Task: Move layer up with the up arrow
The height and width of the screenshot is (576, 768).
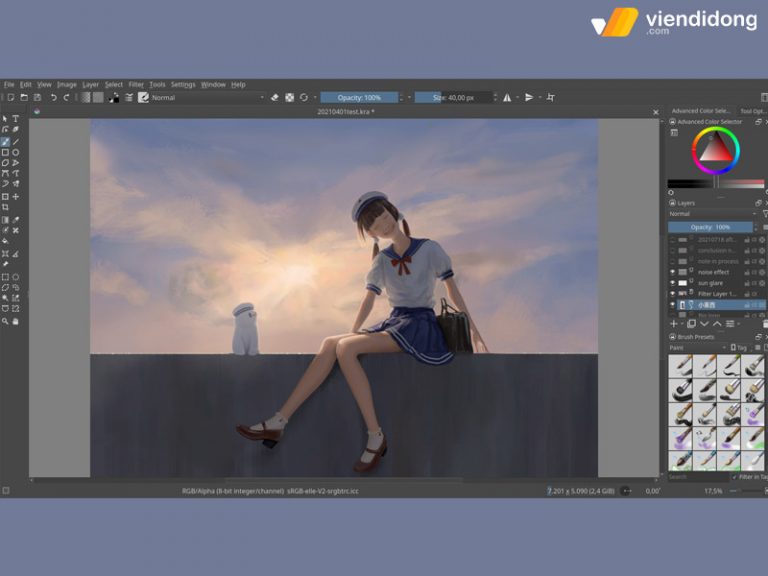Action: 717,324
